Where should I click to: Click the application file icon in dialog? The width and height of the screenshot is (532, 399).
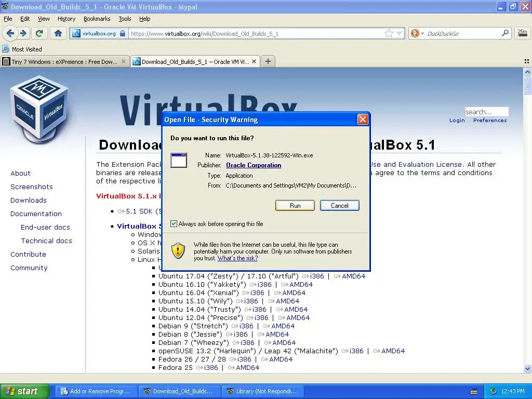pos(179,160)
